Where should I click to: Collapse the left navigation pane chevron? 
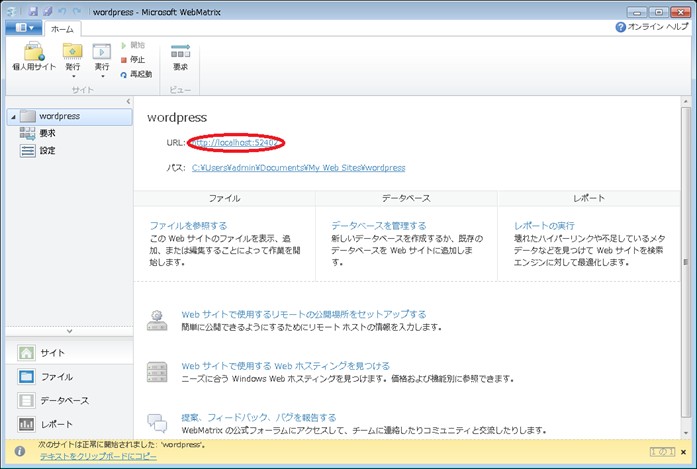128,101
